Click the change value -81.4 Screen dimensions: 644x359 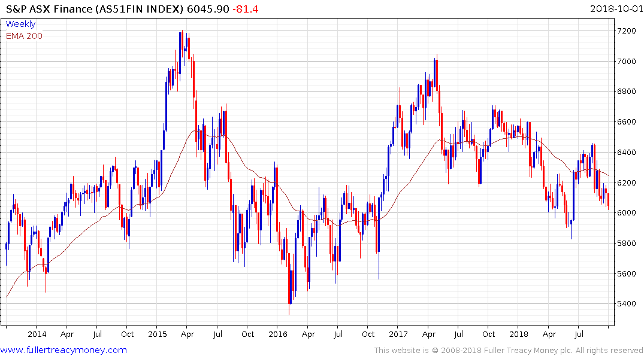pos(245,9)
